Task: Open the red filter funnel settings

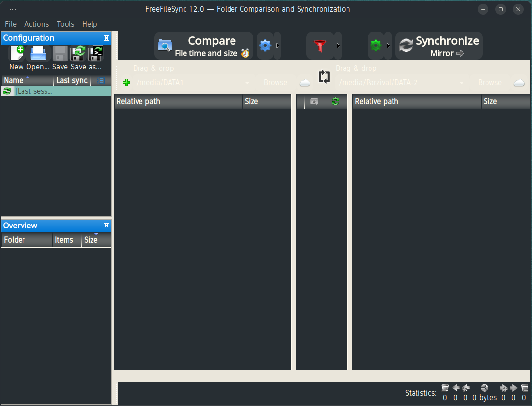Action: coord(320,46)
